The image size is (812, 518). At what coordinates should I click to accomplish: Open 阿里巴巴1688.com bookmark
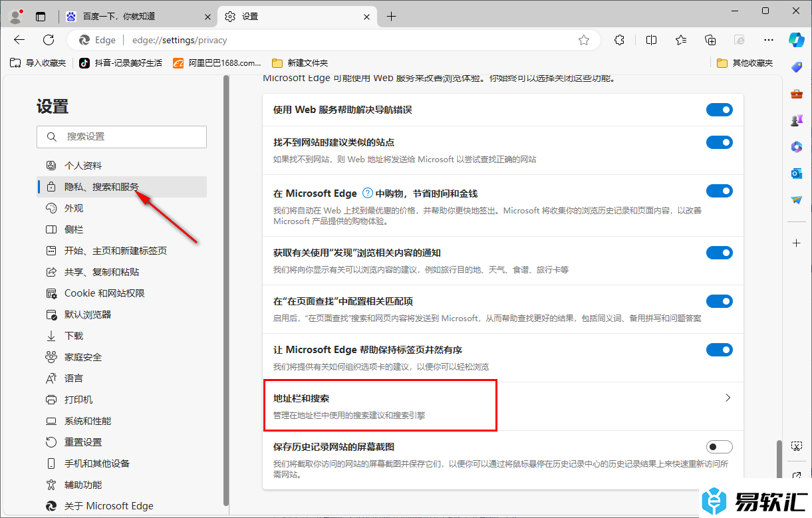click(217, 63)
